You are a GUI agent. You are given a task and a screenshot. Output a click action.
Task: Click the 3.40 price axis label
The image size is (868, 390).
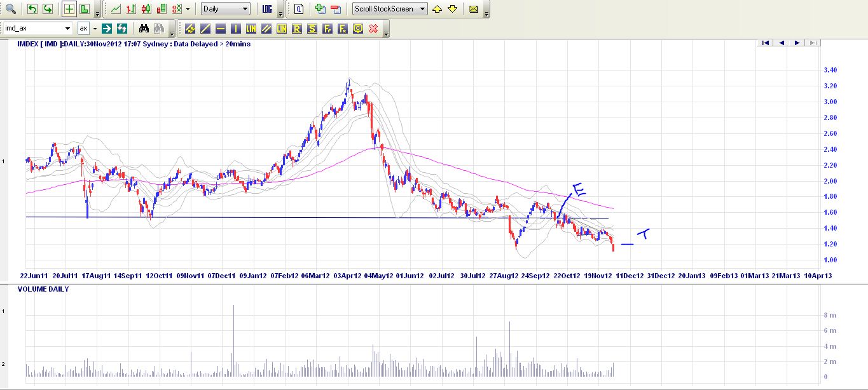[830, 70]
